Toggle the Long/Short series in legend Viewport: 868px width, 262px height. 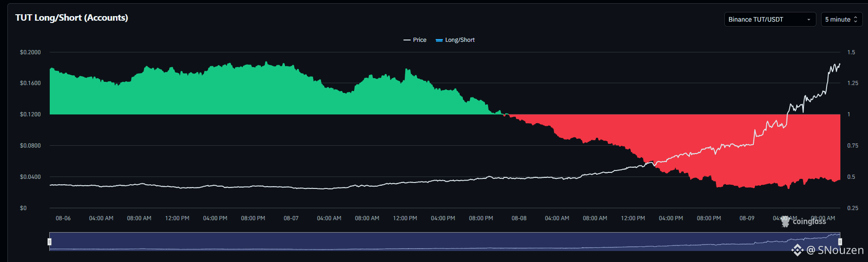455,40
